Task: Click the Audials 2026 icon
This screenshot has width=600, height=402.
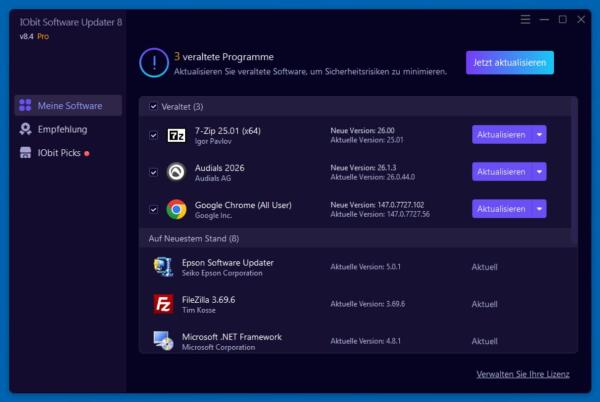Action: pyautogui.click(x=176, y=172)
